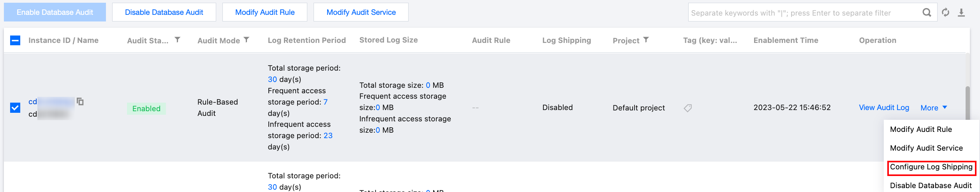Open the Audit Status filter icon
980x192 pixels.
[x=177, y=40]
